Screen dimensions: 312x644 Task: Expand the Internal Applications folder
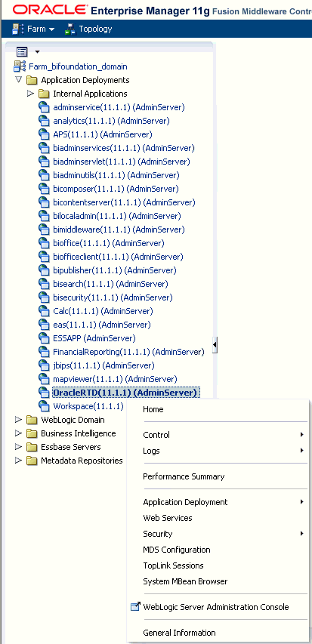pyautogui.click(x=30, y=93)
